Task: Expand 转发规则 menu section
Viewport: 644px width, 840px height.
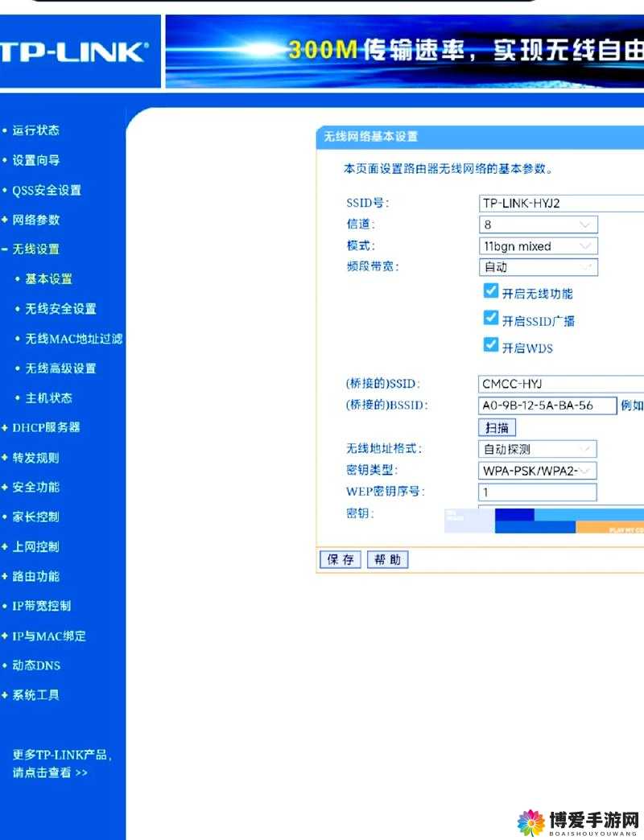Action: [x=36, y=458]
